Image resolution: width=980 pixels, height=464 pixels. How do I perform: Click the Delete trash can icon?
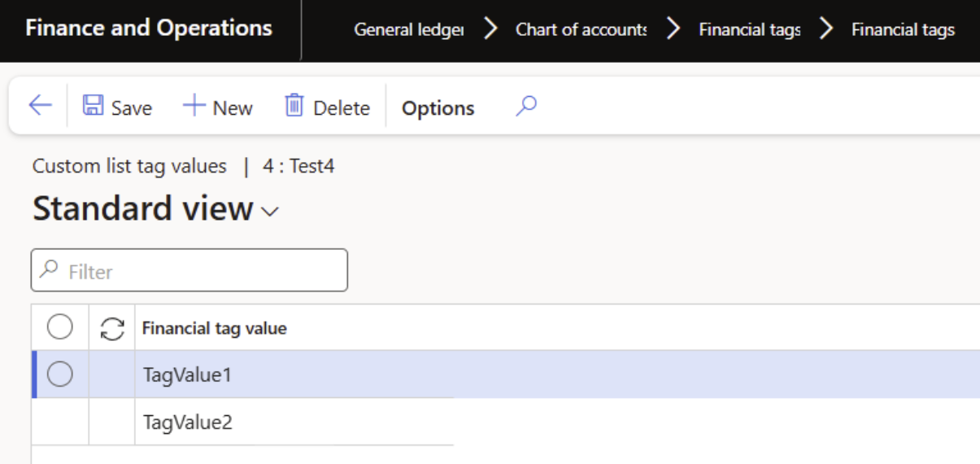pyautogui.click(x=294, y=107)
